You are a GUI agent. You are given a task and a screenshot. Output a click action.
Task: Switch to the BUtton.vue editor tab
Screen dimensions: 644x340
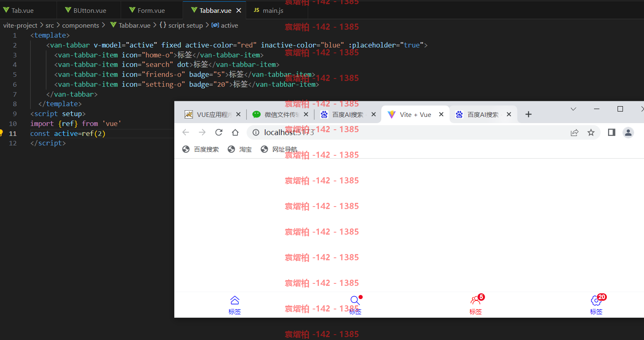click(90, 10)
